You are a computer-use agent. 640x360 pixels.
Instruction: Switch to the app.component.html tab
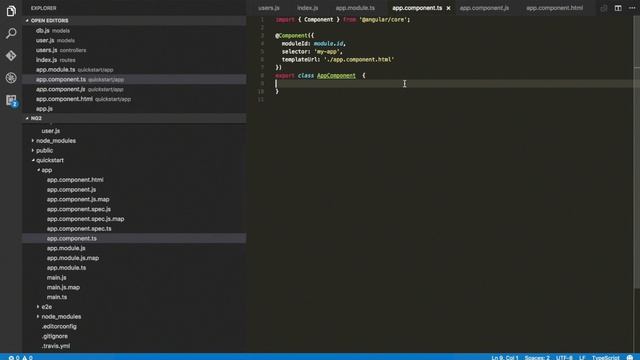click(x=554, y=8)
